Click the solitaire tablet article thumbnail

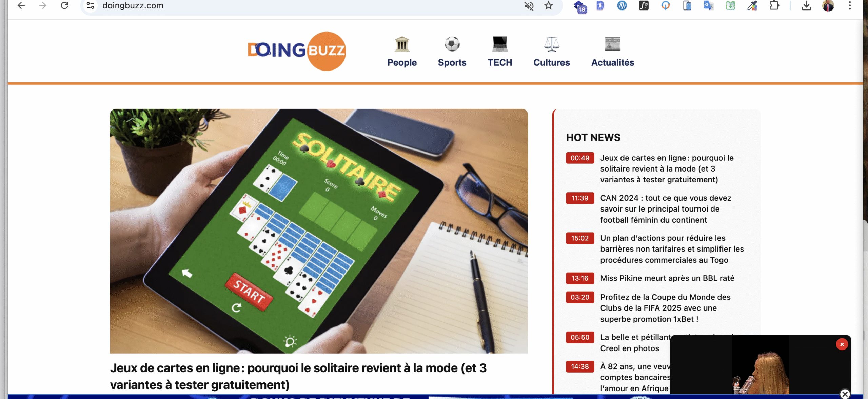tap(319, 231)
